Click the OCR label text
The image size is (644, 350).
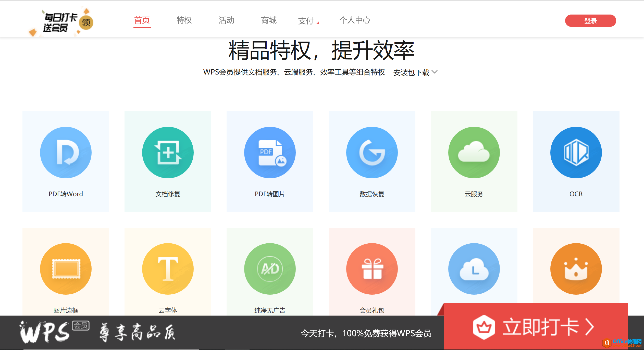tap(576, 194)
